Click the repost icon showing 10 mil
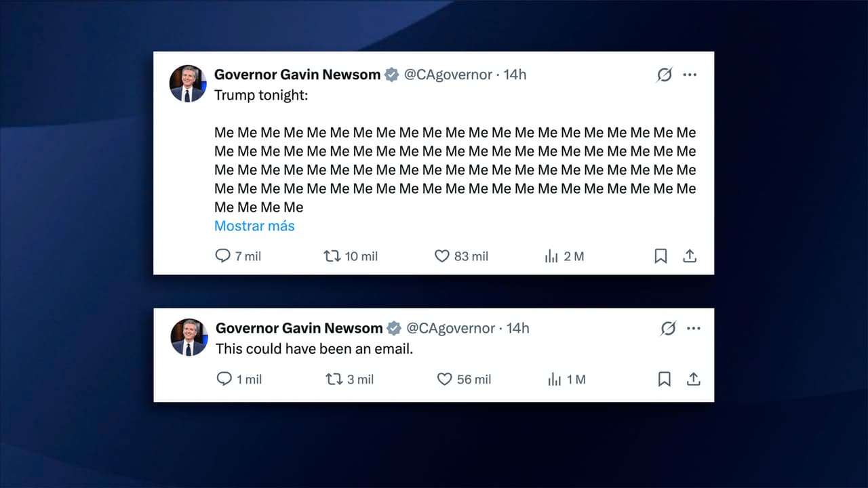 point(331,256)
